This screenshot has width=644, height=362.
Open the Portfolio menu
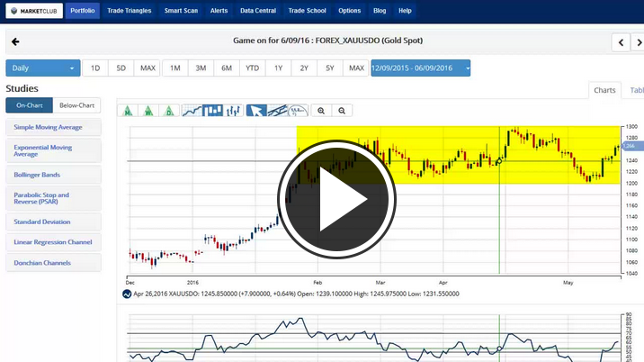pos(83,11)
